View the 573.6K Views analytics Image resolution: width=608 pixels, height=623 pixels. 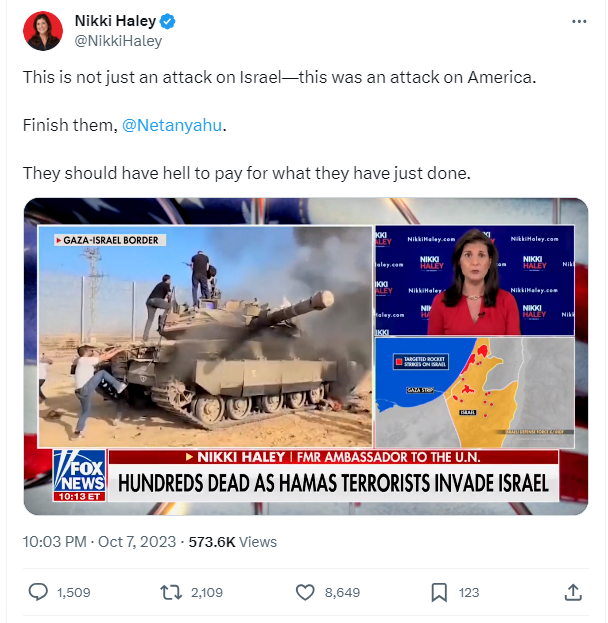232,542
